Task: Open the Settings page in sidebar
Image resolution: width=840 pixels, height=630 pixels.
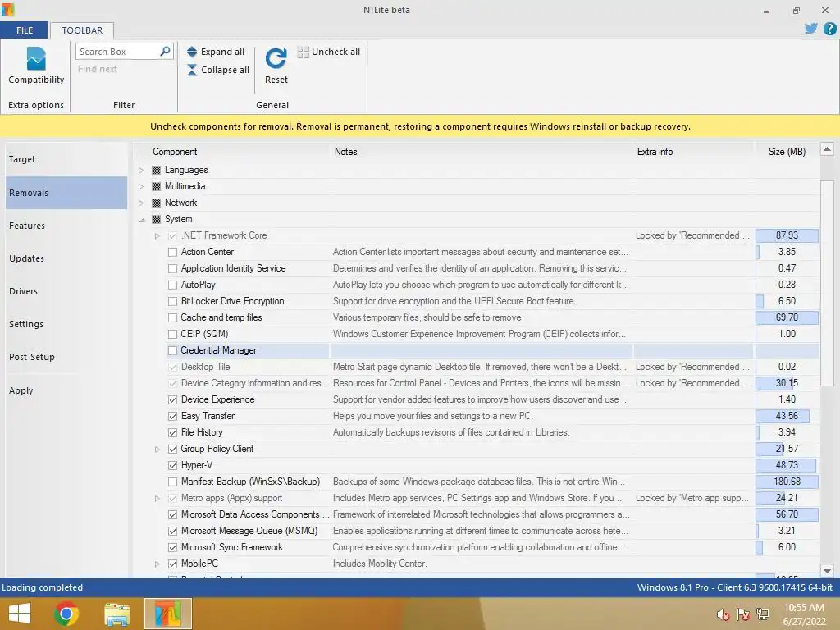Action: click(x=66, y=323)
